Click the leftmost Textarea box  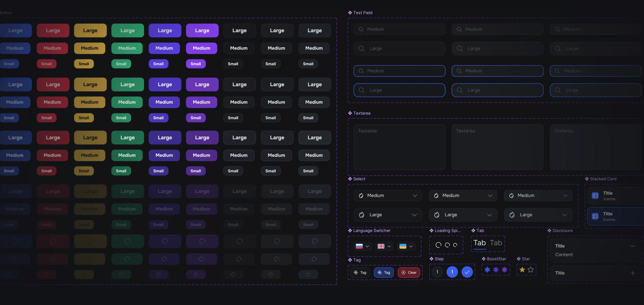[x=399, y=147]
